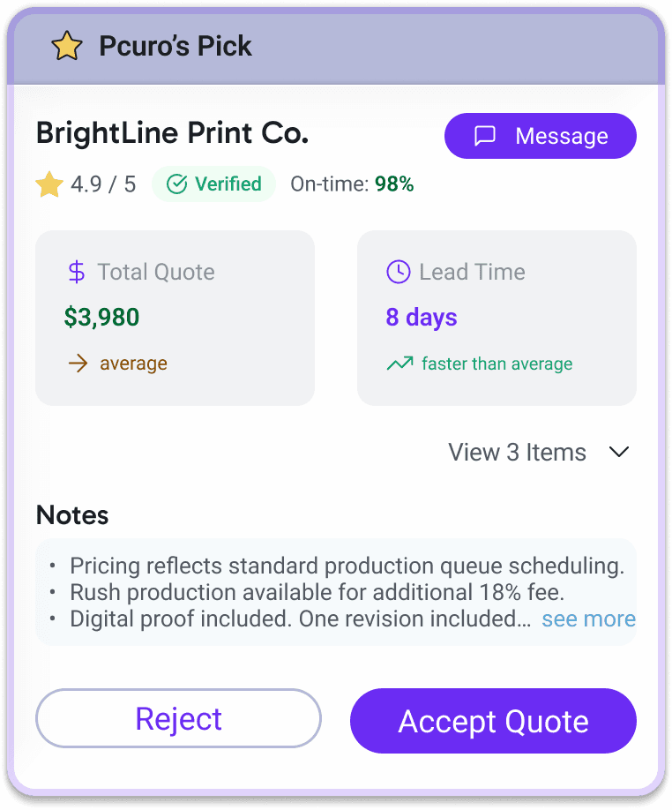This screenshot has width=672, height=810.
Task: Click the green trending-up icon
Action: click(x=400, y=364)
